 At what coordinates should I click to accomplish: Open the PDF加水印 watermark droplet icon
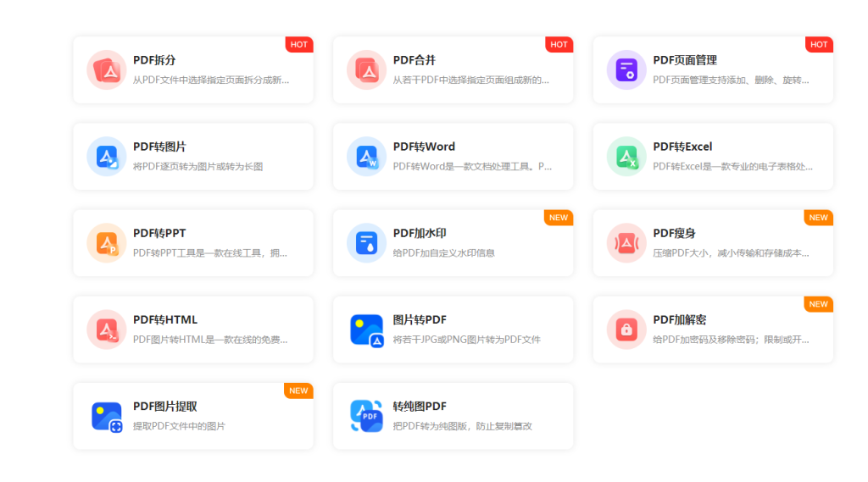click(x=367, y=243)
